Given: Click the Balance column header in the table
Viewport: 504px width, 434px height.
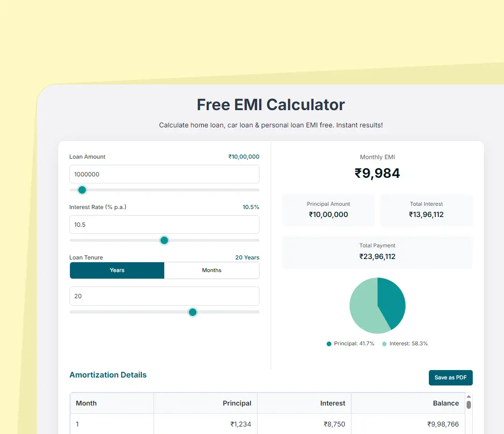Looking at the screenshot, I should click(x=446, y=403).
